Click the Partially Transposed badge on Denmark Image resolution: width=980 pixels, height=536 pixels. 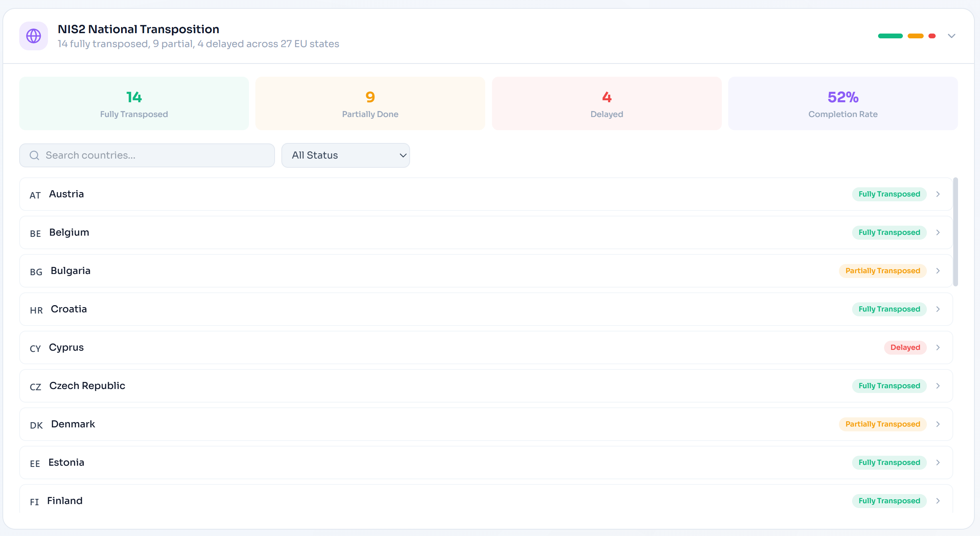tap(882, 424)
